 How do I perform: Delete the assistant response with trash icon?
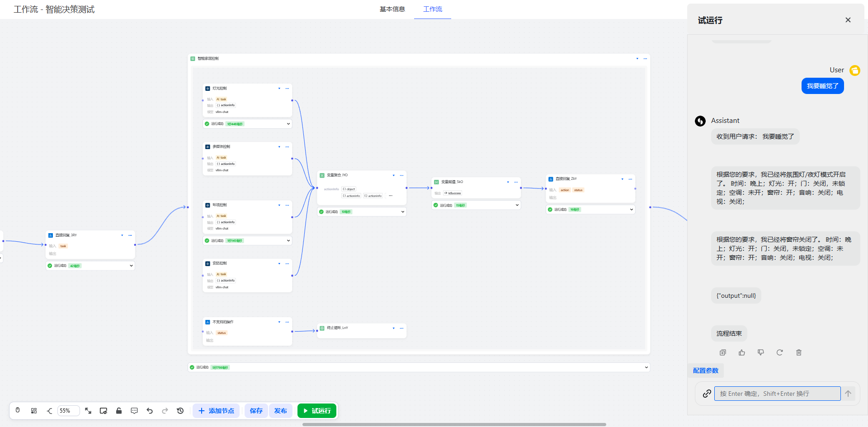point(799,352)
